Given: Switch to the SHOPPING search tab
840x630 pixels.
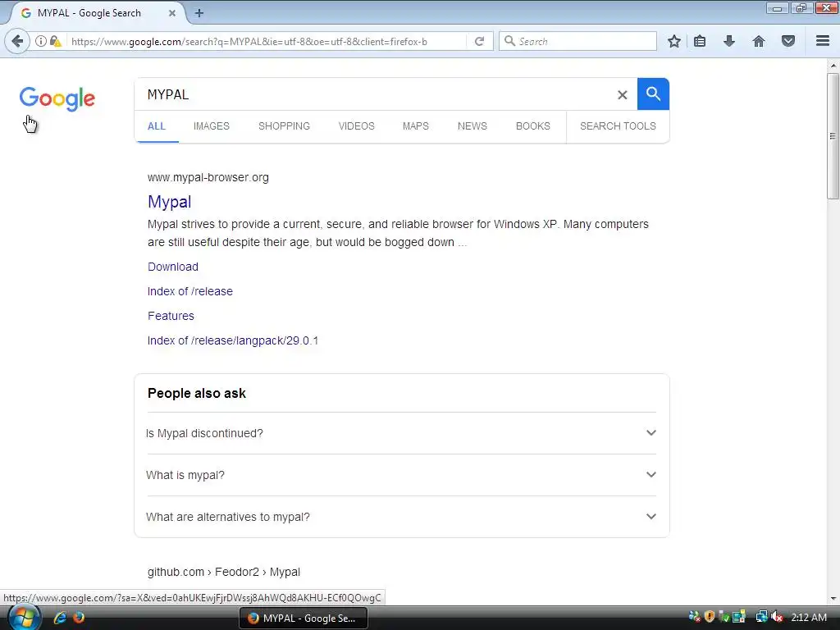Looking at the screenshot, I should pos(284,126).
